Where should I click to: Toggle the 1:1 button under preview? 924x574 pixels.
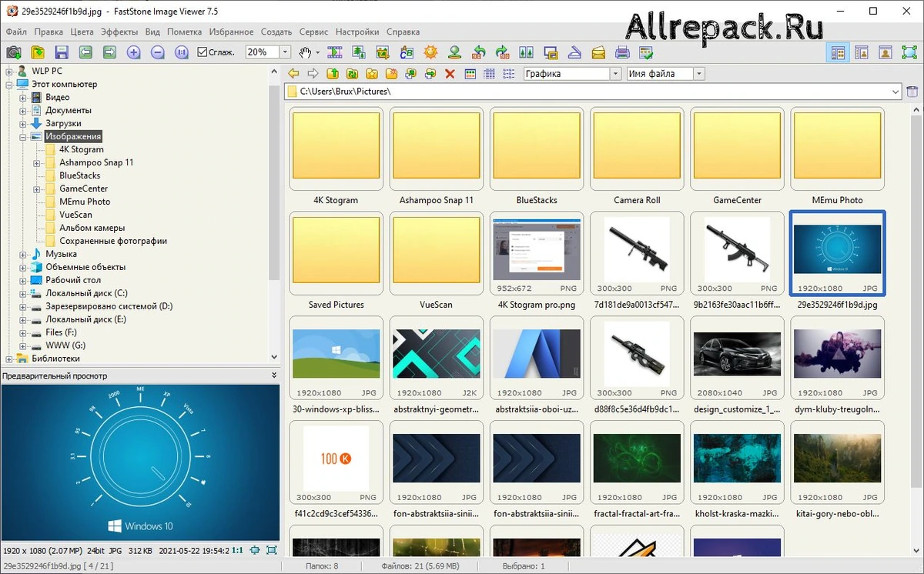pos(237,550)
